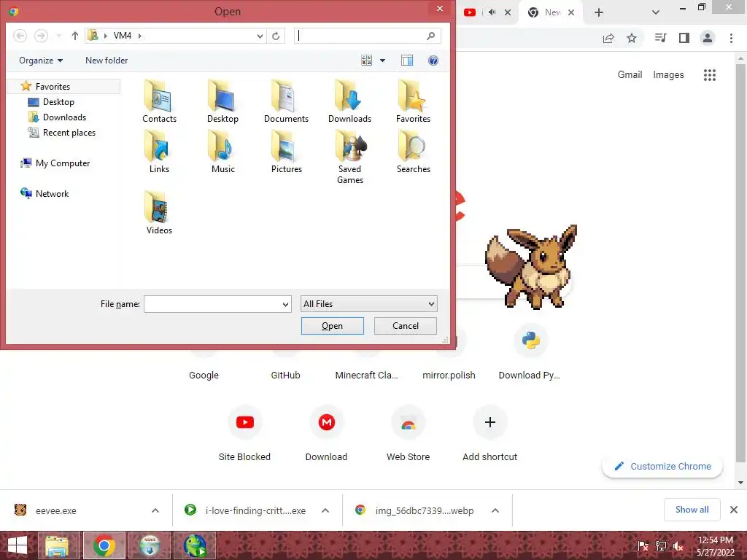Image resolution: width=747 pixels, height=560 pixels.
Task: Open eevee.exe download options chevron
Action: click(x=155, y=510)
